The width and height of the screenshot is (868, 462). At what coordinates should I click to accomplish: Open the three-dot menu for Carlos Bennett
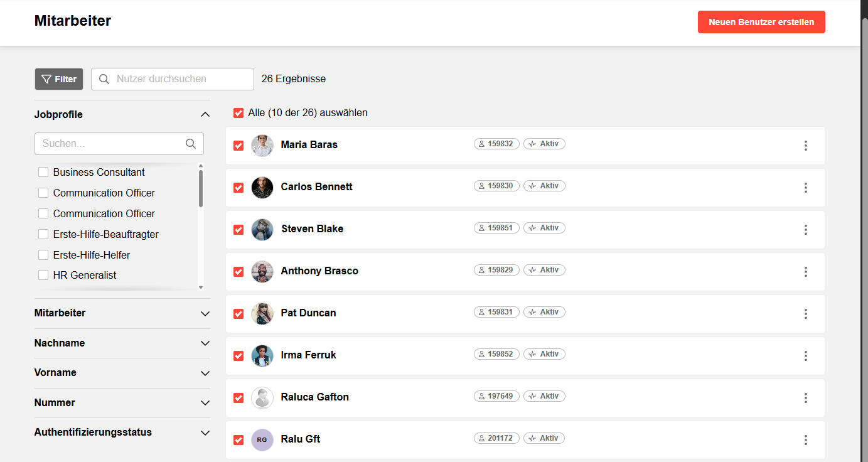(806, 188)
